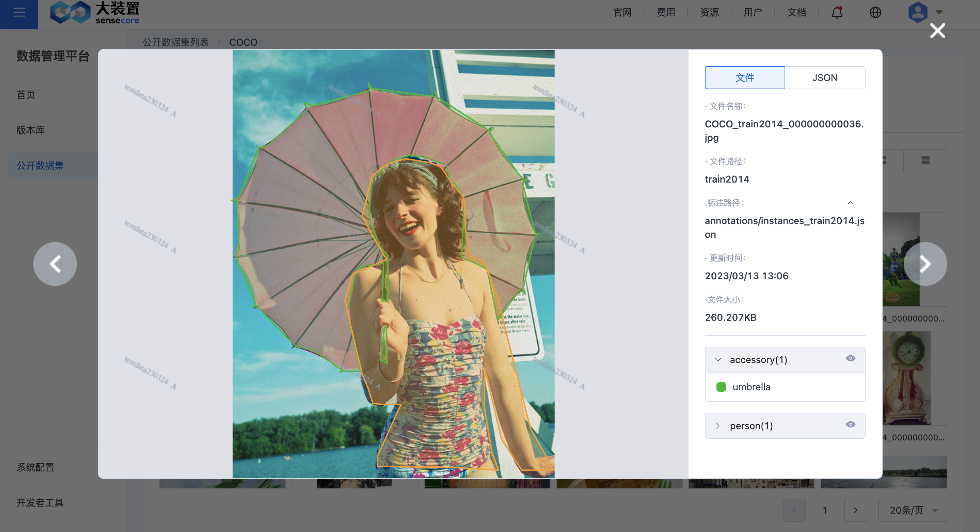
Task: Open the 20条/页 page size dropdown
Action: (x=912, y=510)
